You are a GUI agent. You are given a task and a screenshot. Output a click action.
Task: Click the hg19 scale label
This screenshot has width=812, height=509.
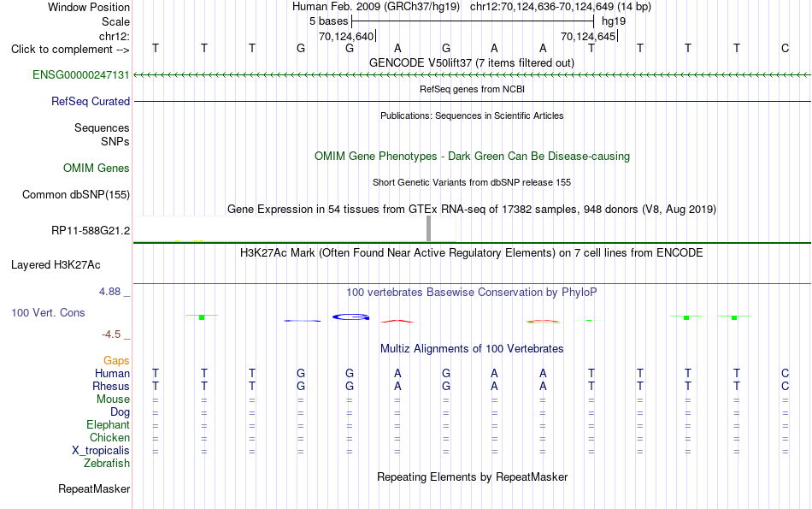coord(614,21)
